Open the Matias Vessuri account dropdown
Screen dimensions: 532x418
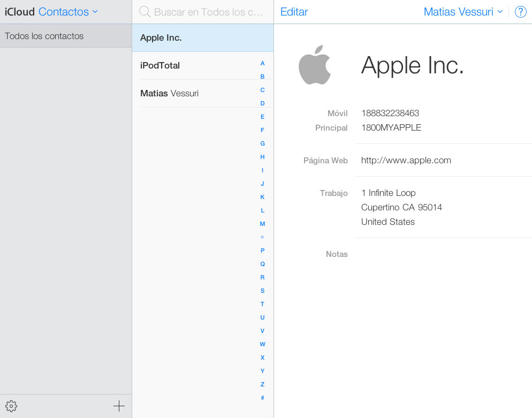(463, 12)
